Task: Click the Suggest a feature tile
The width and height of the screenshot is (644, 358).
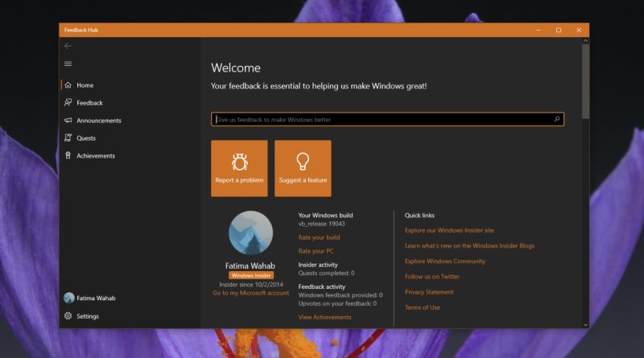Action: tap(303, 168)
